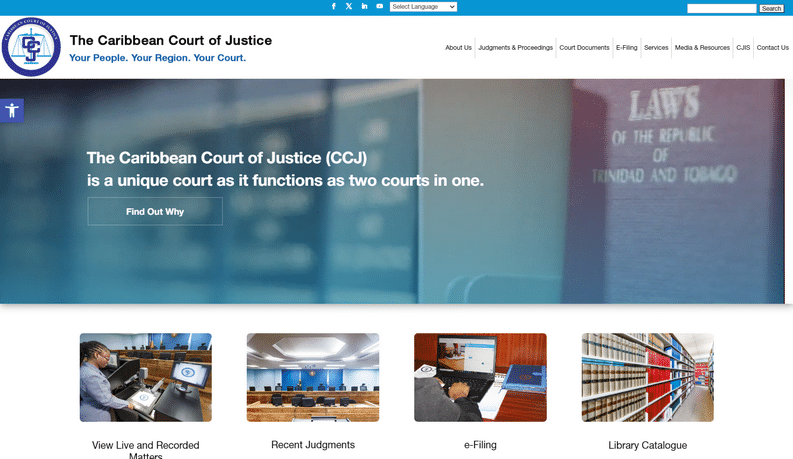Viewport: 793px width, 459px height.
Task: Focus the site search text box
Action: pyautogui.click(x=722, y=8)
